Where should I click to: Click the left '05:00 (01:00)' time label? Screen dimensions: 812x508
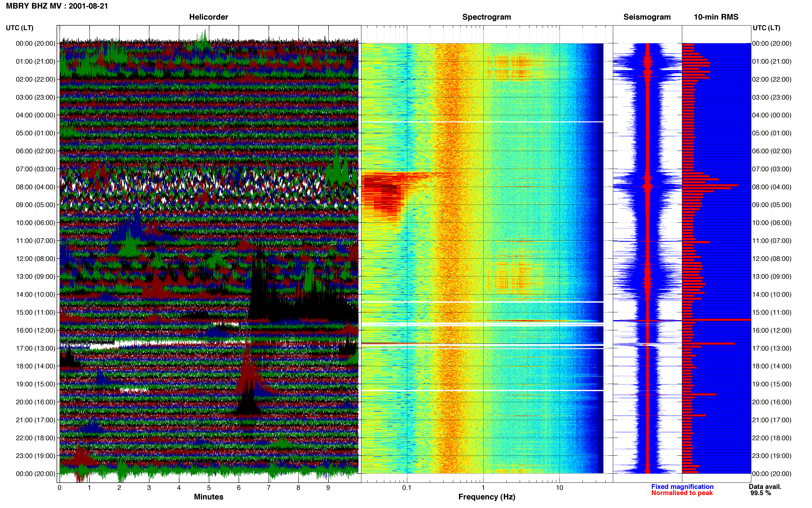click(36, 133)
